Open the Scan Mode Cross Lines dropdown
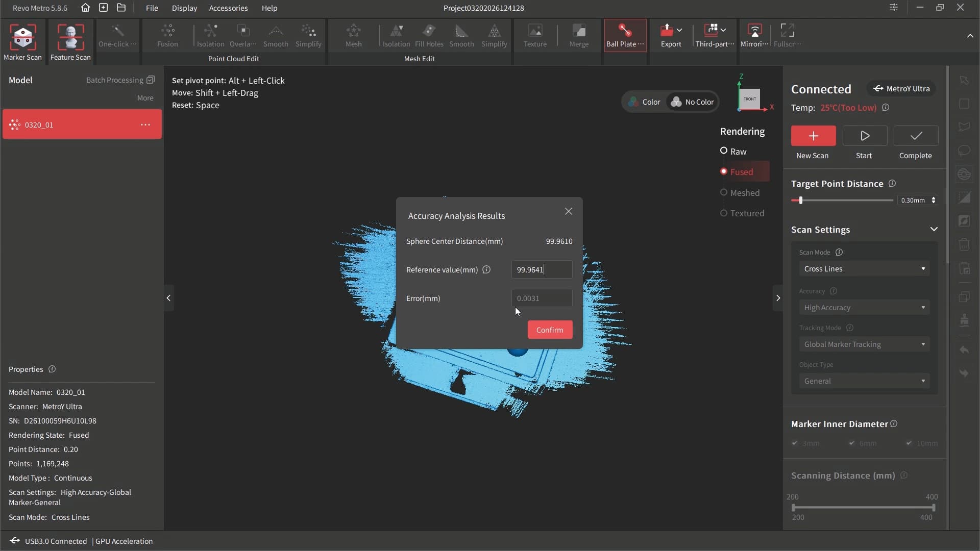Viewport: 980px width, 551px height. pos(864,269)
